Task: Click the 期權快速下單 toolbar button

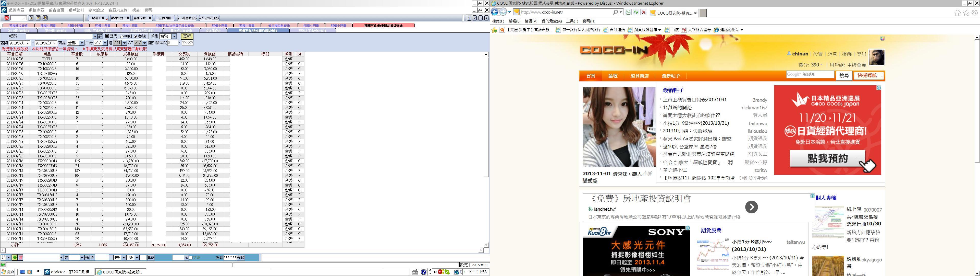Action: point(120,18)
